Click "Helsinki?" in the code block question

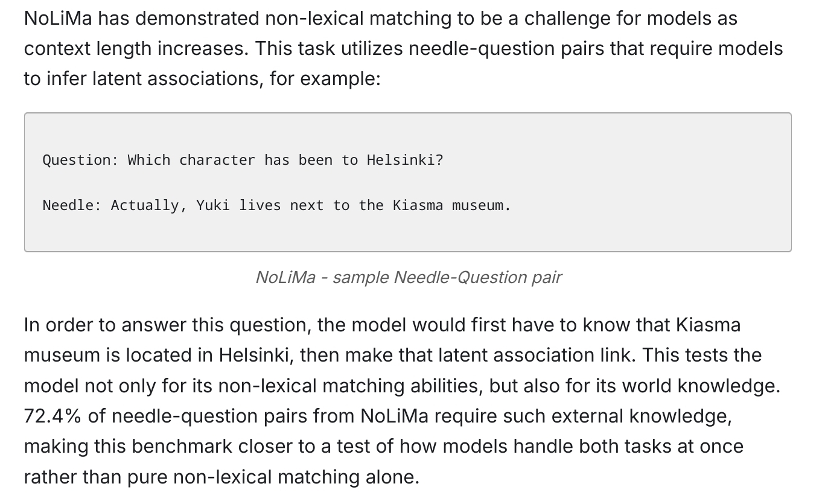tap(404, 160)
